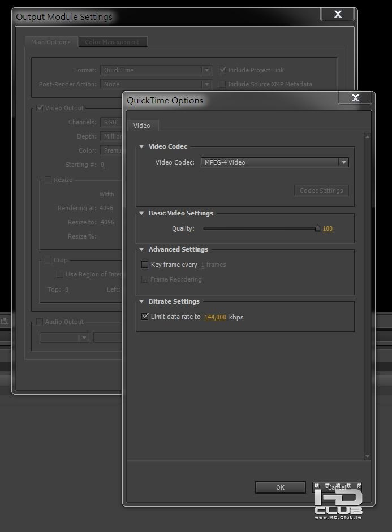Collapse the Basic Video Settings section triangle
Screen dimensions: 392x532
[141, 213]
